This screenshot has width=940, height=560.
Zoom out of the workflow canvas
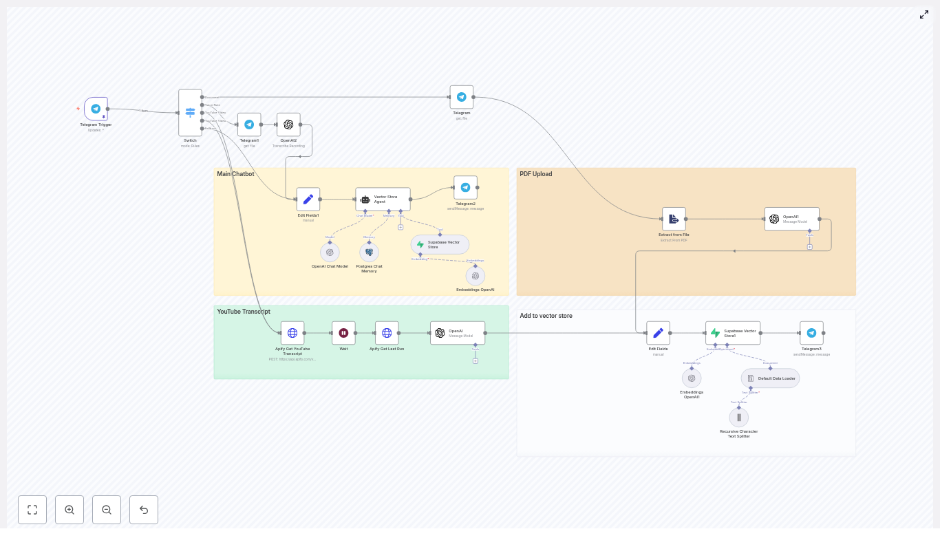click(x=107, y=510)
